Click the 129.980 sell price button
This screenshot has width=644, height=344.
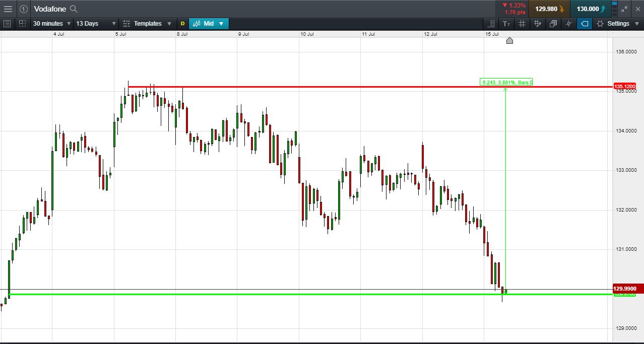coord(549,9)
